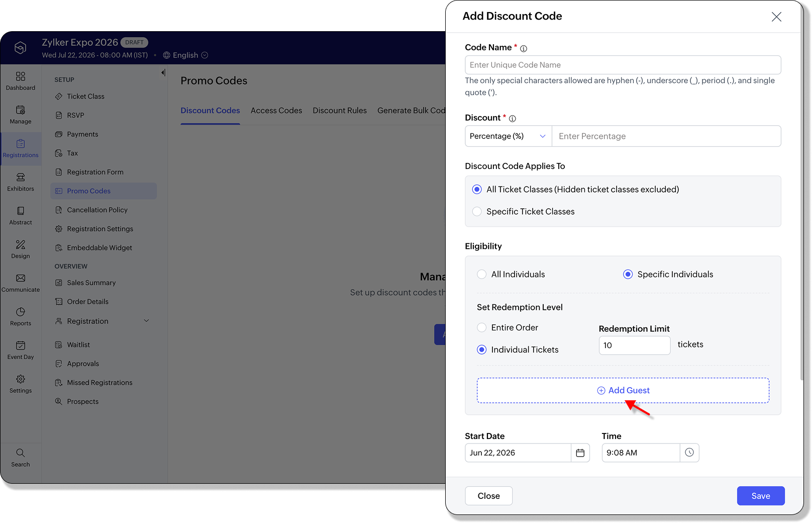This screenshot has height=523, width=812.
Task: Click the Enter Unique Code Name field
Action: click(623, 65)
